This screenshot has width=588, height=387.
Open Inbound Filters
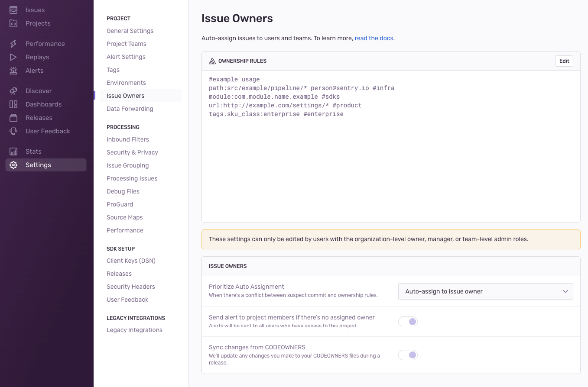(x=128, y=139)
